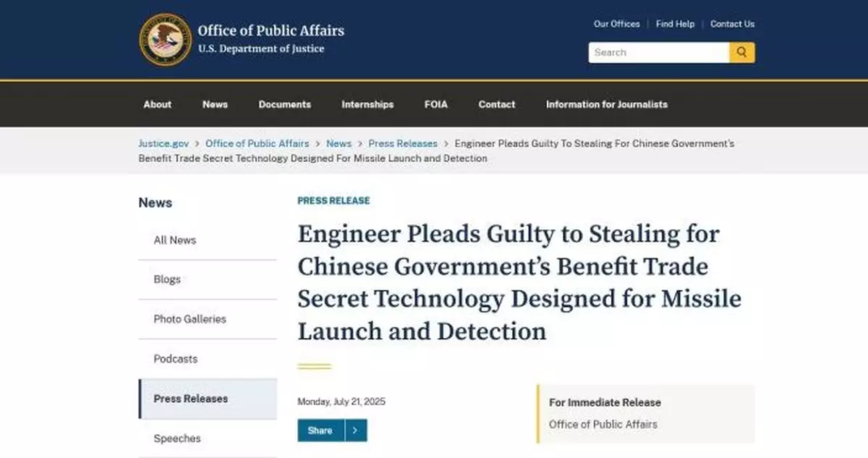Image resolution: width=868 pixels, height=458 pixels.
Task: Select the News navigation item
Action: coord(214,104)
